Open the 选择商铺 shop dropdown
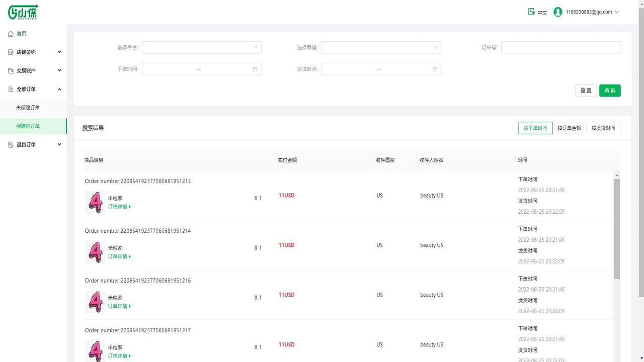 [381, 47]
